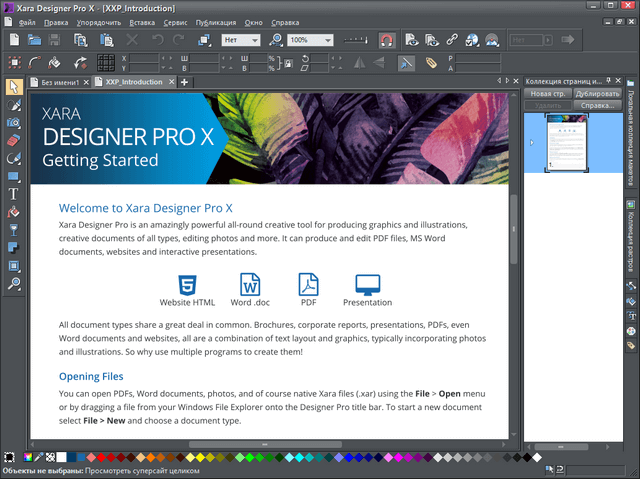
Task: Select the Fill tool paint bucket
Action: coord(14,211)
